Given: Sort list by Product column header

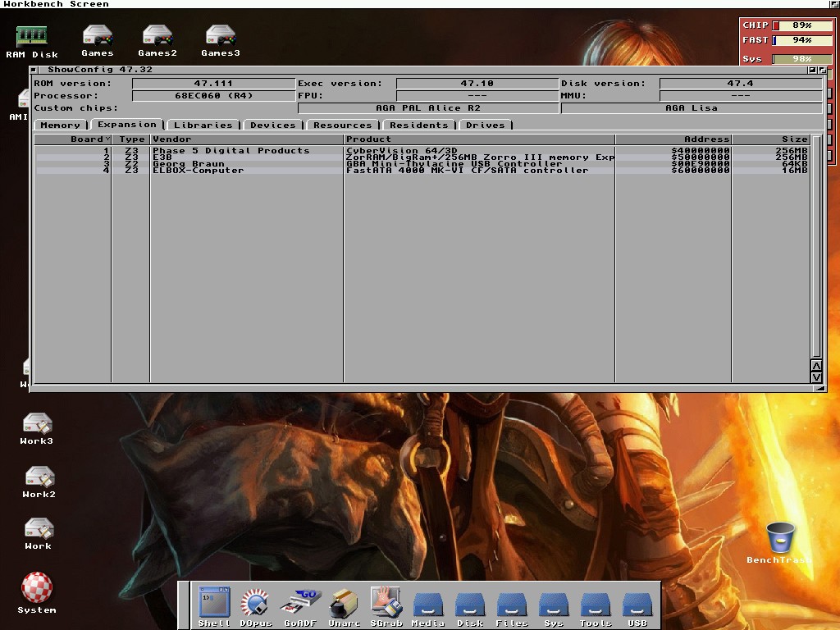Looking at the screenshot, I should pyautogui.click(x=479, y=139).
